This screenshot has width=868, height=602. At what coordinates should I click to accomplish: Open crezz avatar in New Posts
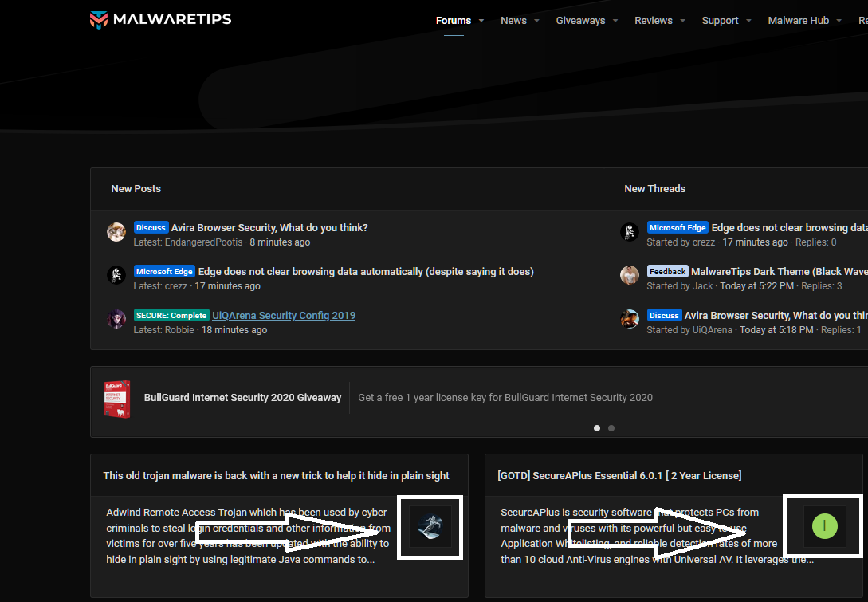[116, 275]
